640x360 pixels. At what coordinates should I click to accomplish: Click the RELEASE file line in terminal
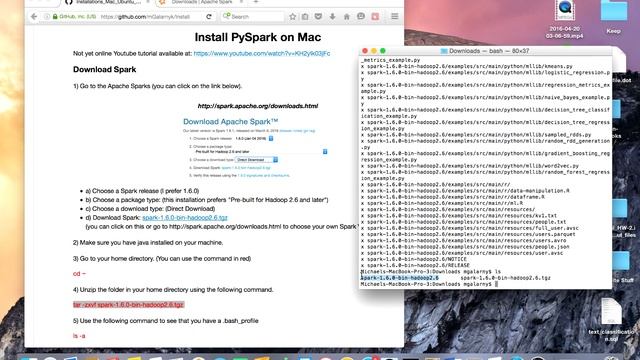coord(415,265)
